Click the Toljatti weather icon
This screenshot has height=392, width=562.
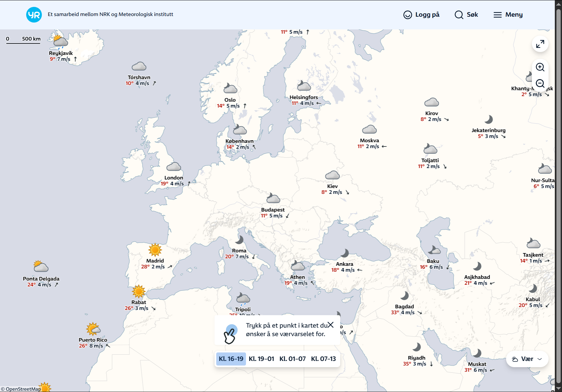click(430, 149)
